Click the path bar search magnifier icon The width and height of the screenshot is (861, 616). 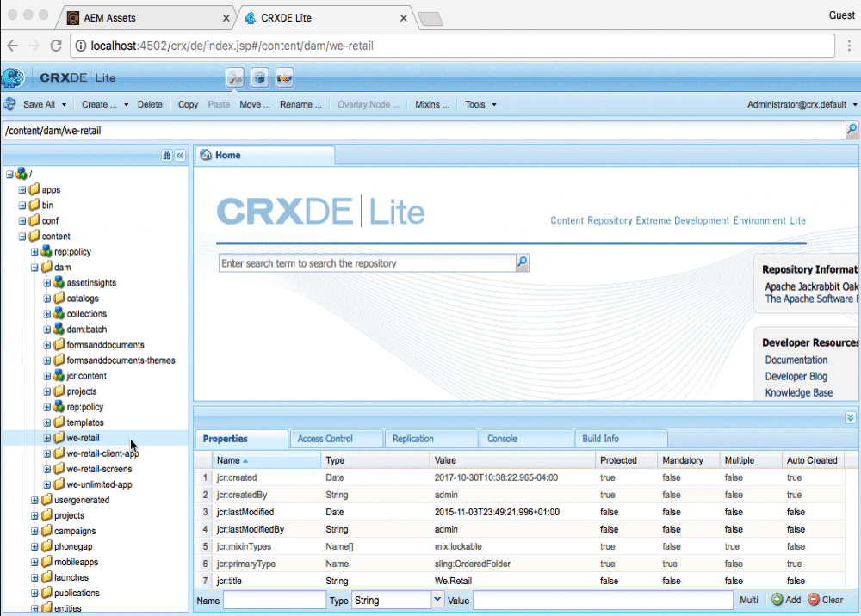point(852,130)
